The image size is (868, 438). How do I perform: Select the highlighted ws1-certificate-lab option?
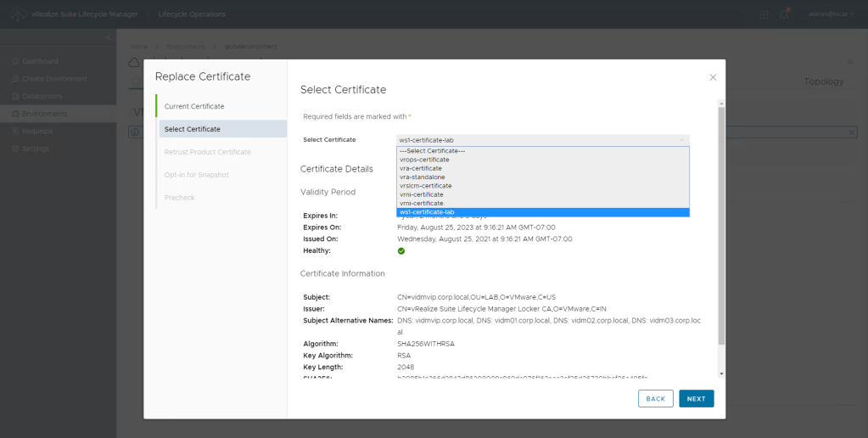(427, 212)
